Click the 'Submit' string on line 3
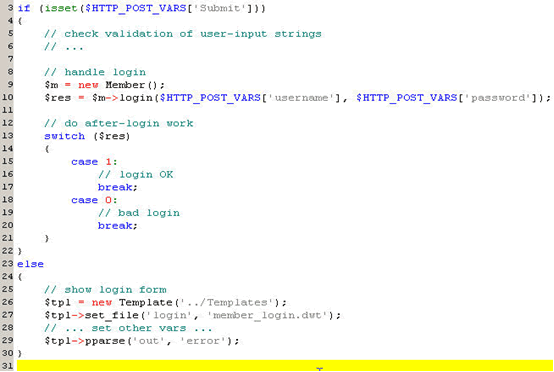The width and height of the screenshot is (554, 372). click(220, 8)
